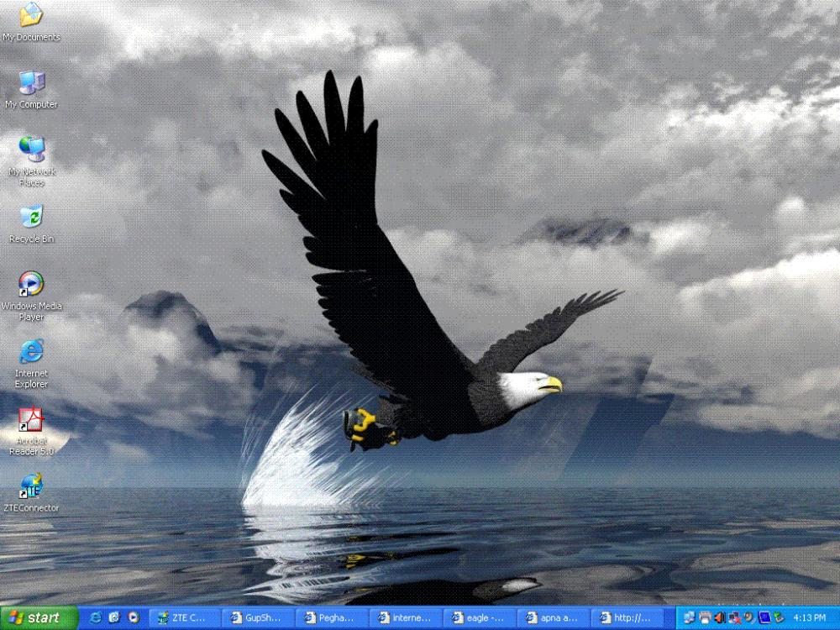Switch to the http:// taskbar window

[626, 618]
